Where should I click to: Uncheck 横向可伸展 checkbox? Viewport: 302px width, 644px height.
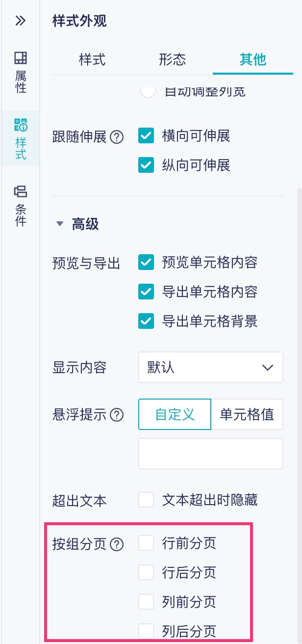(x=147, y=136)
